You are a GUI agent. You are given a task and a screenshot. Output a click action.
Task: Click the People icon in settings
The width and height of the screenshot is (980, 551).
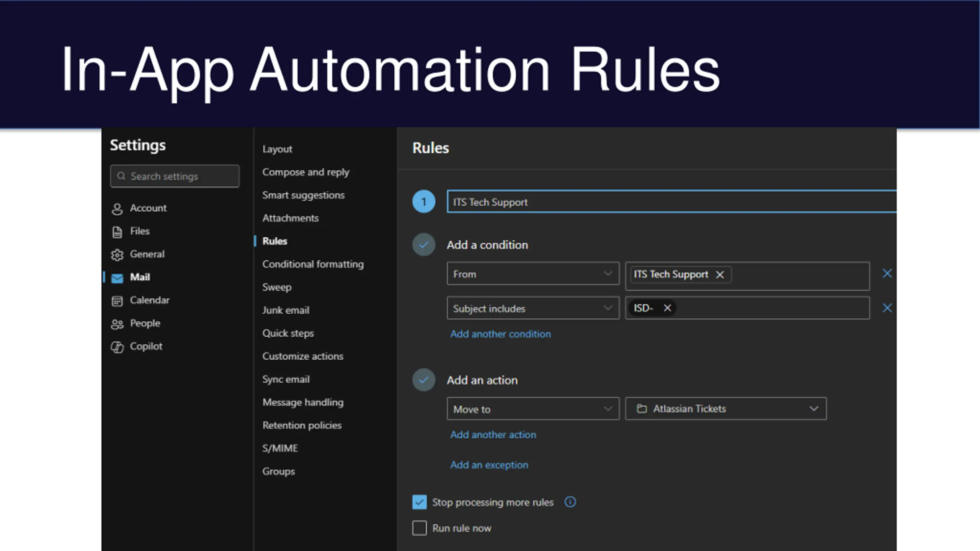click(x=117, y=324)
